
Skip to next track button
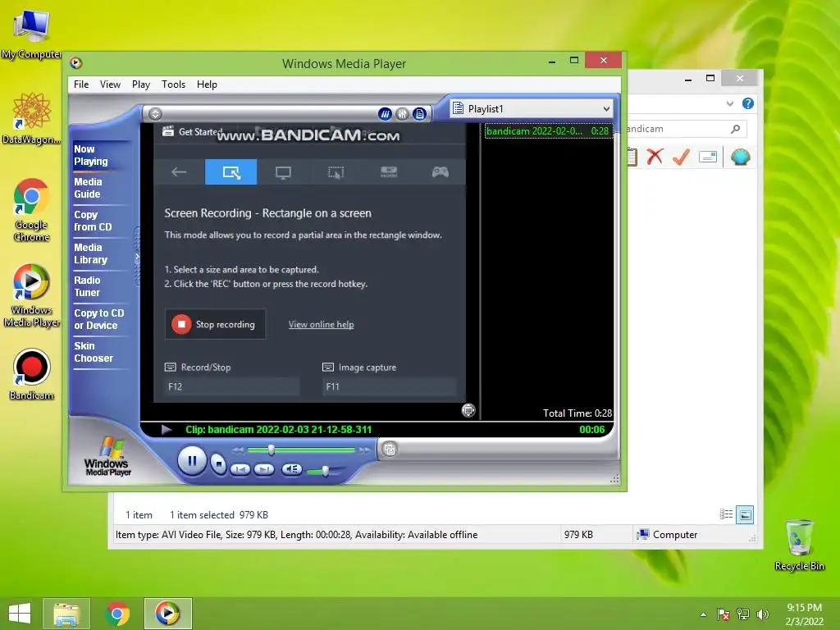[263, 470]
